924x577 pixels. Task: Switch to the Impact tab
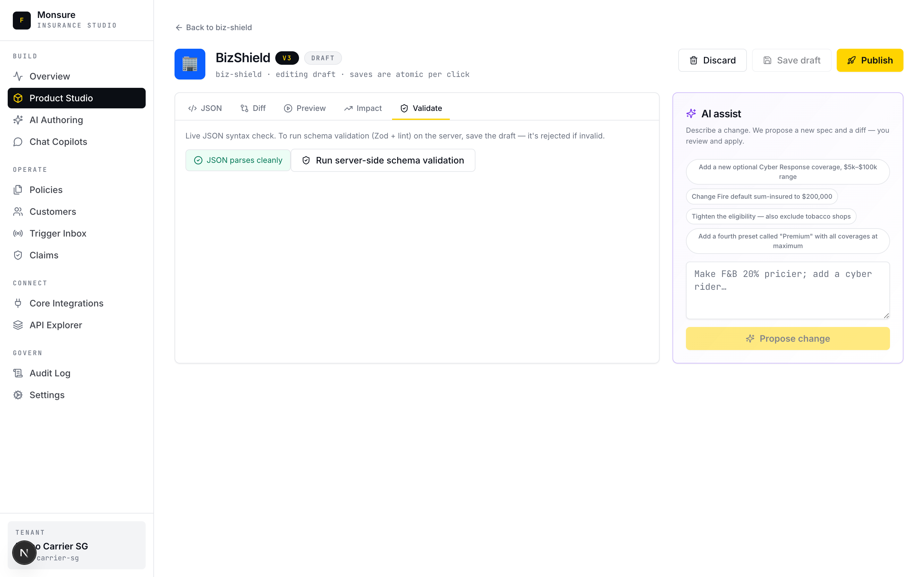(363, 108)
